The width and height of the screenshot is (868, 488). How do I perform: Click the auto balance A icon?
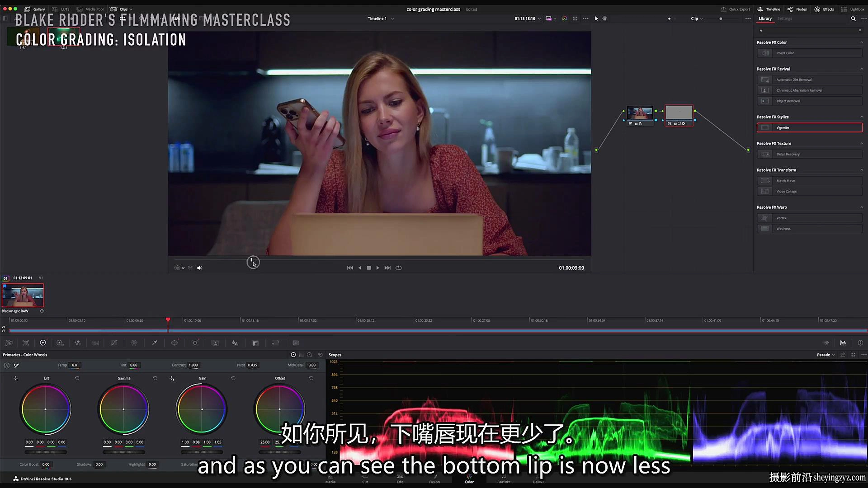click(x=6, y=365)
